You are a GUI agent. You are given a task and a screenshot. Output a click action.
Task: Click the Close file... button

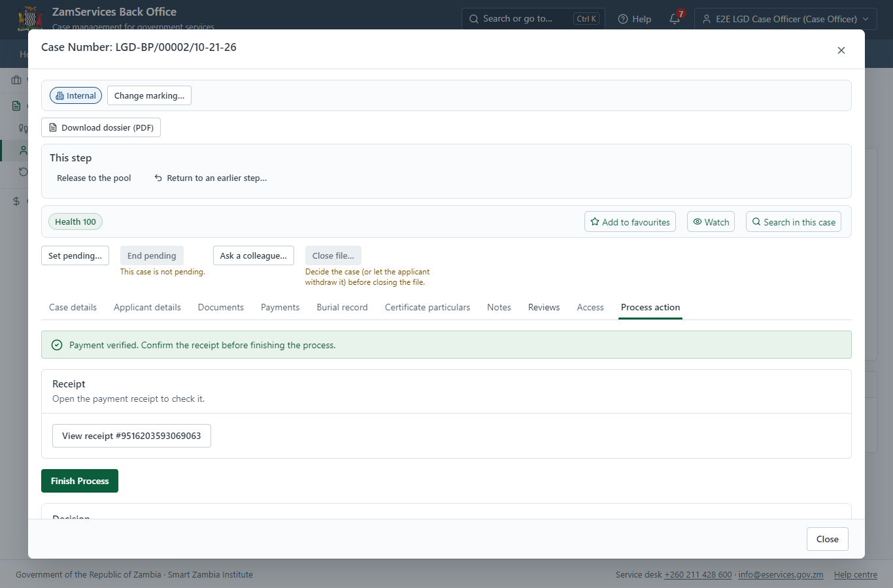tap(333, 256)
